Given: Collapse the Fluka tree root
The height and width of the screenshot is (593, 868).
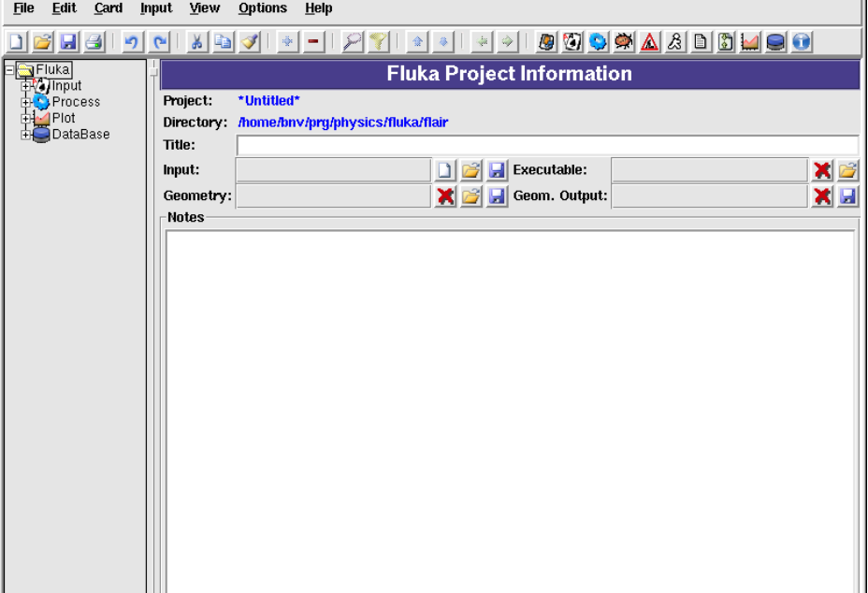Looking at the screenshot, I should tap(9, 70).
